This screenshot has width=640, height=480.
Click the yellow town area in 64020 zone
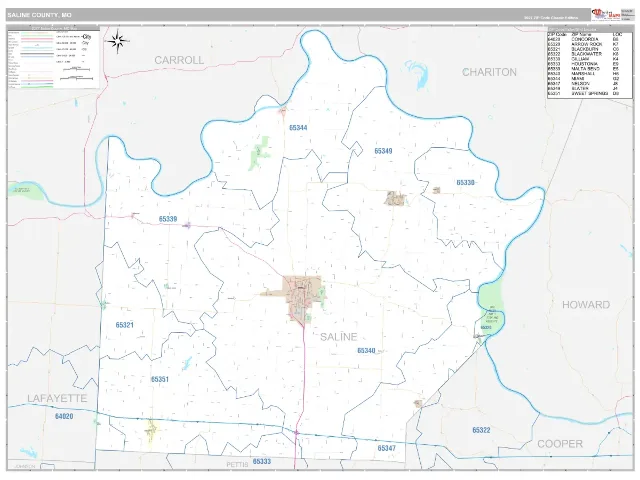point(152,430)
